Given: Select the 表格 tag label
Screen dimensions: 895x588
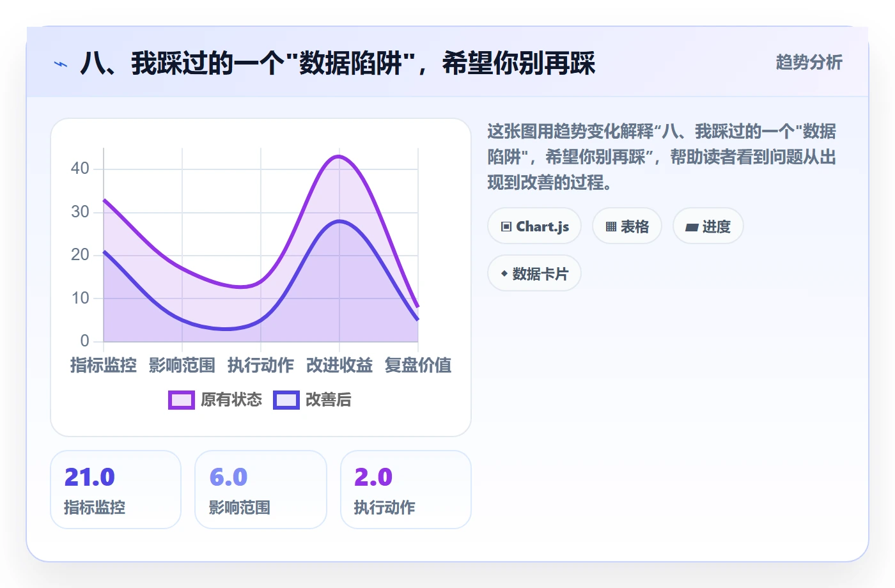Looking at the screenshot, I should 635,227.
